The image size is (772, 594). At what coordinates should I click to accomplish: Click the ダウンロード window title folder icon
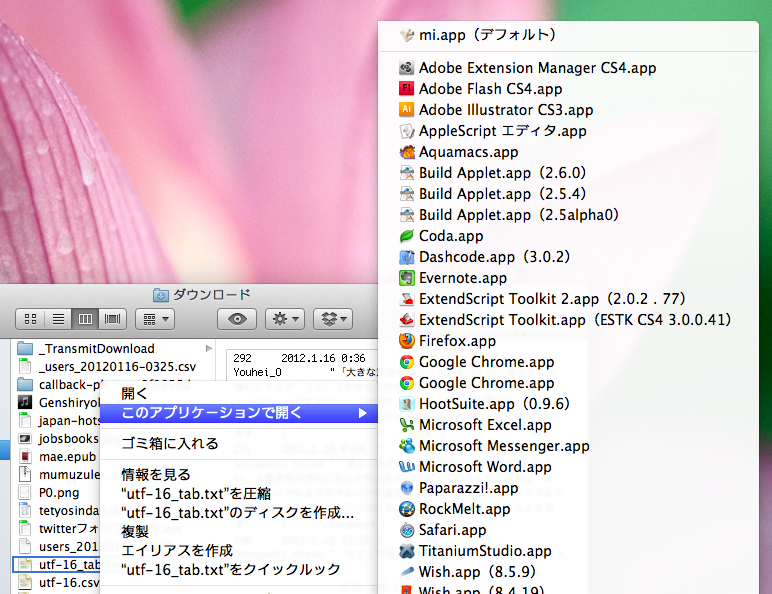coord(161,295)
